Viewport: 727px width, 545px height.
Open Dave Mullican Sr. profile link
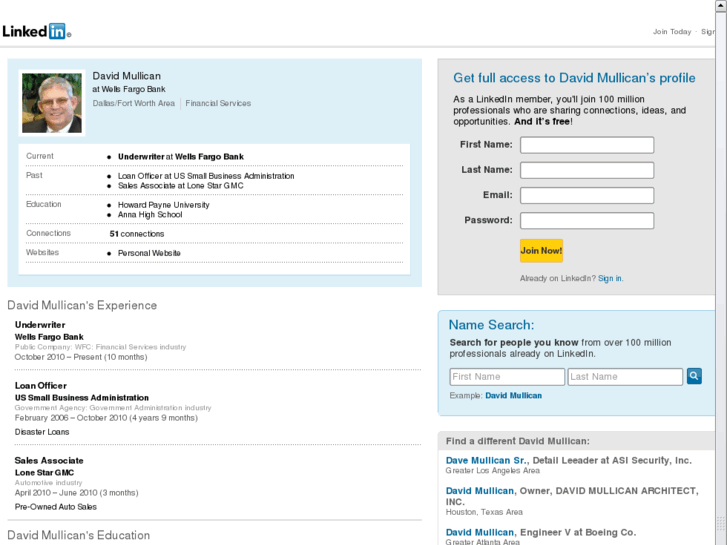coord(486,461)
